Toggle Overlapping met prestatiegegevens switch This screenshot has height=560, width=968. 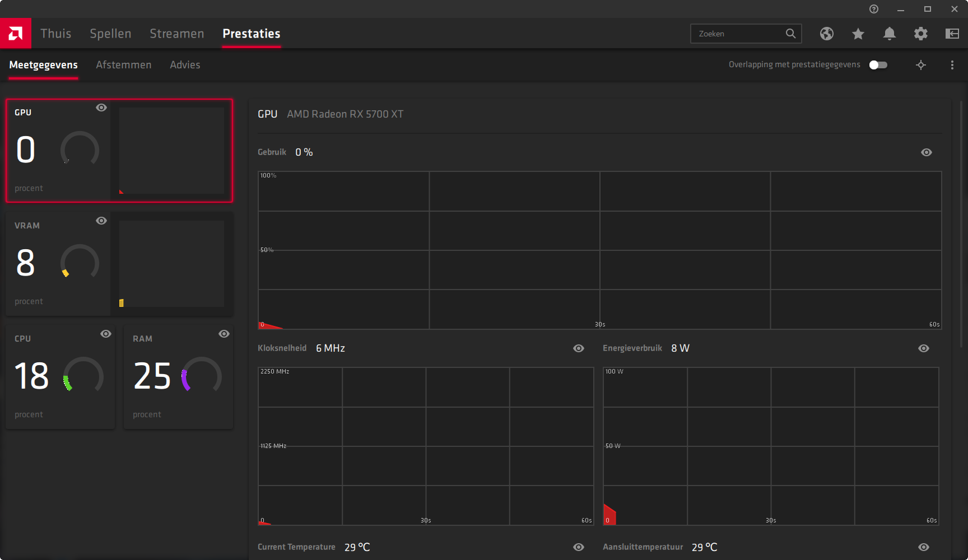[878, 65]
